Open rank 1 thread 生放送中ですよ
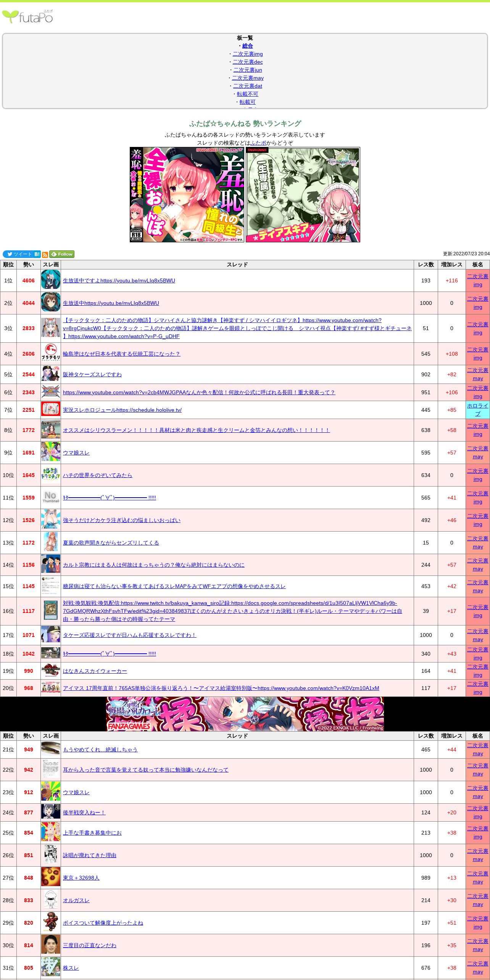This screenshot has width=490, height=980. pos(119,280)
